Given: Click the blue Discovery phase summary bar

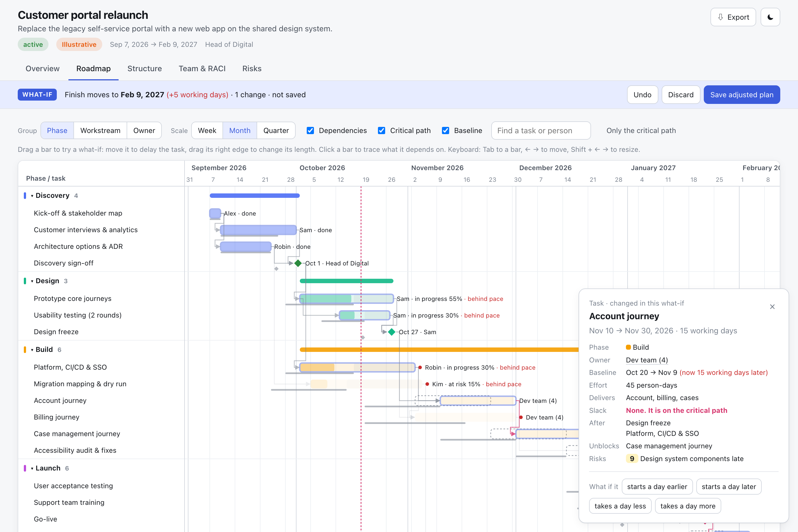Looking at the screenshot, I should tap(254, 196).
